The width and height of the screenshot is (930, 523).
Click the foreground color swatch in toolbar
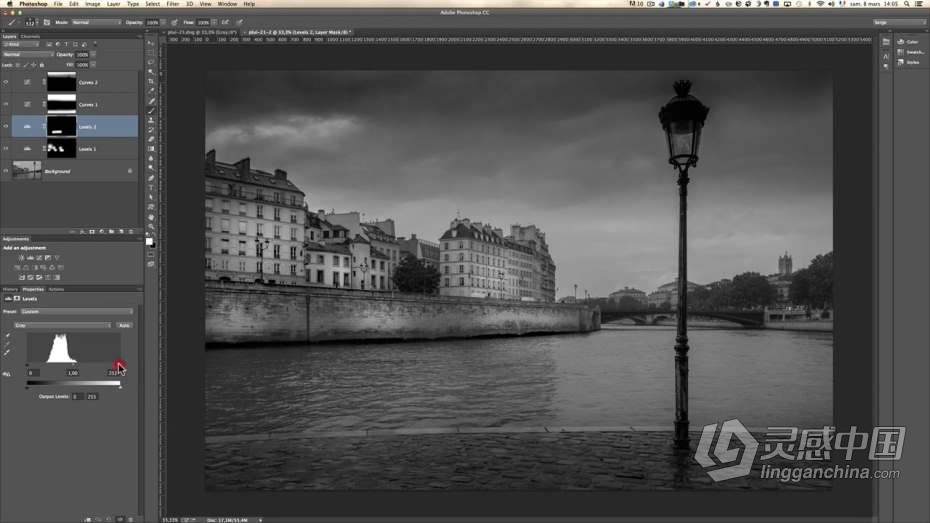tap(149, 241)
